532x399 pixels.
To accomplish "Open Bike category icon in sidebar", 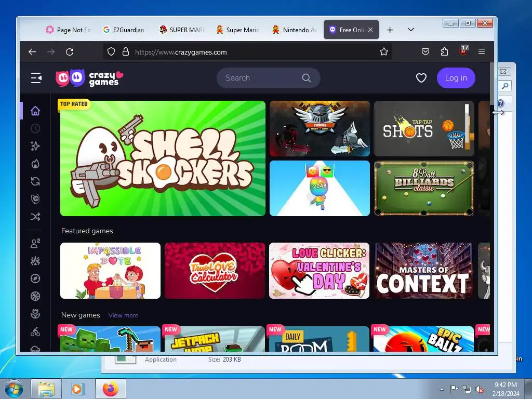I will coord(35,331).
